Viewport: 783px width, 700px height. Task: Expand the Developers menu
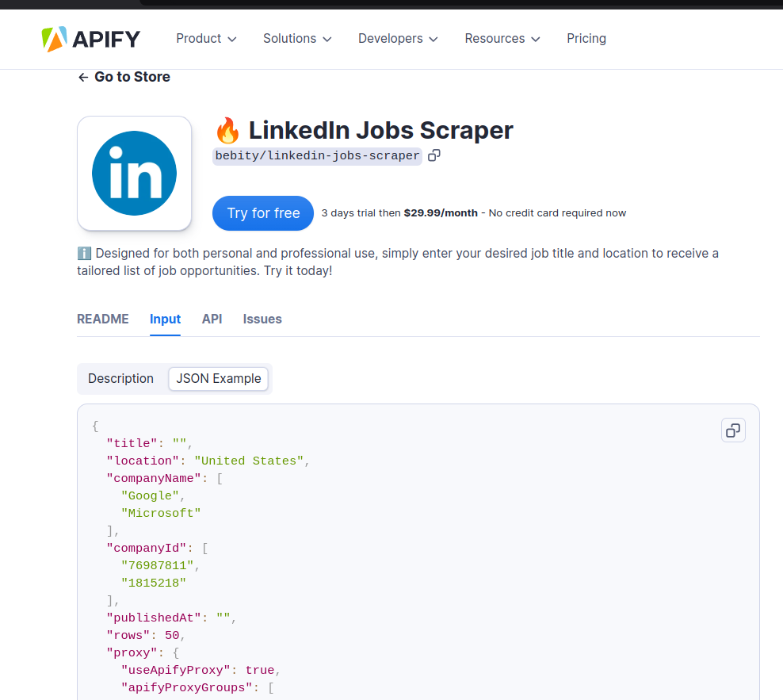[398, 39]
